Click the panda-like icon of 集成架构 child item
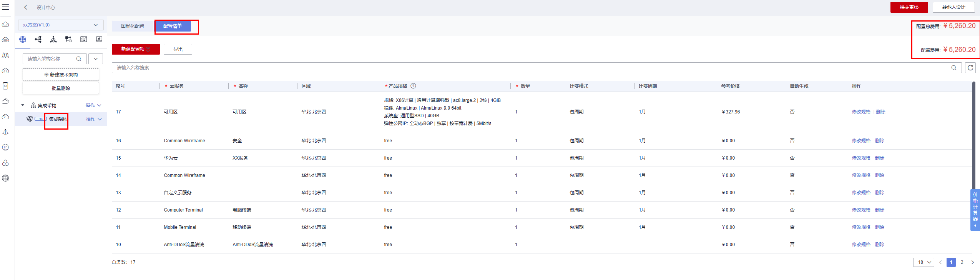 tap(30, 119)
